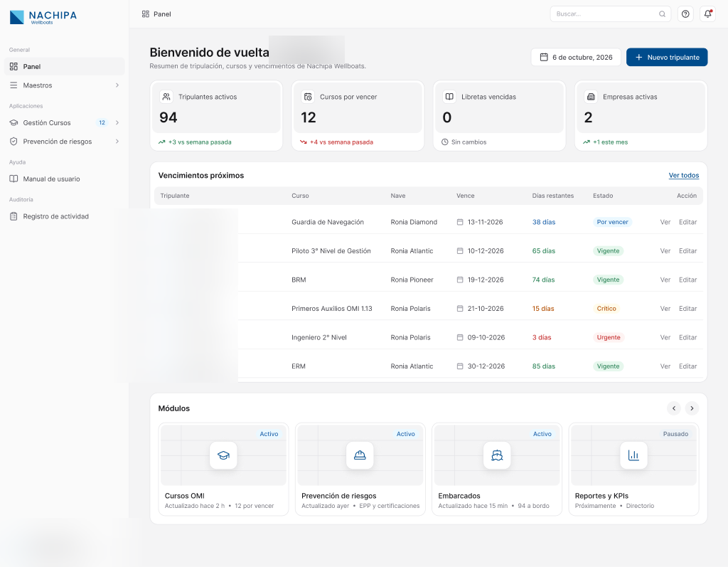
Task: Click the Empresas activas building icon
Action: (591, 97)
